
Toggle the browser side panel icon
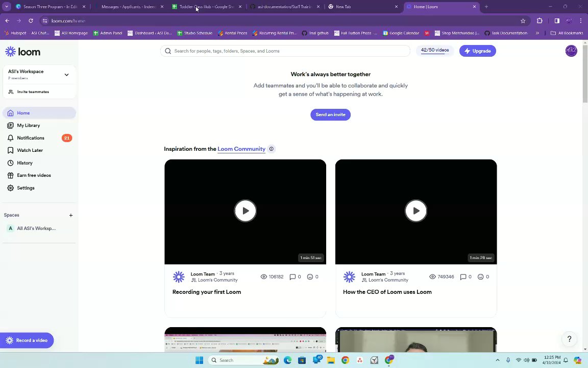(557, 20)
